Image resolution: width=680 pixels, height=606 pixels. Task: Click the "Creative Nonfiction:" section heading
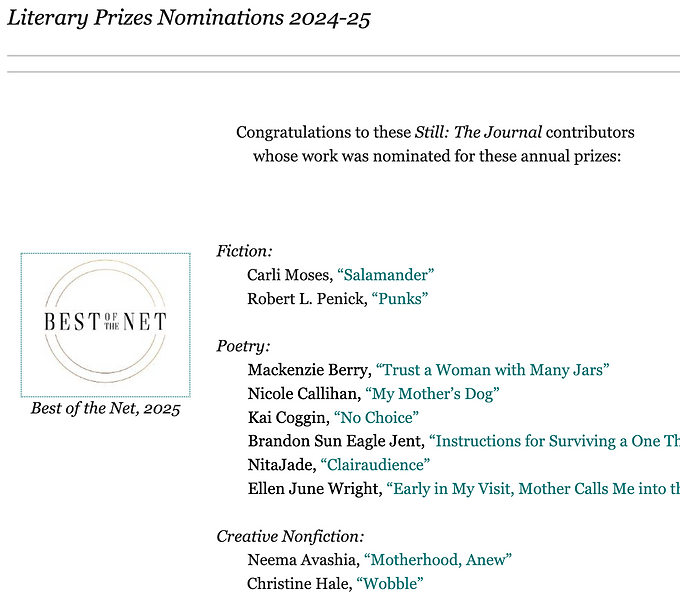coord(290,537)
